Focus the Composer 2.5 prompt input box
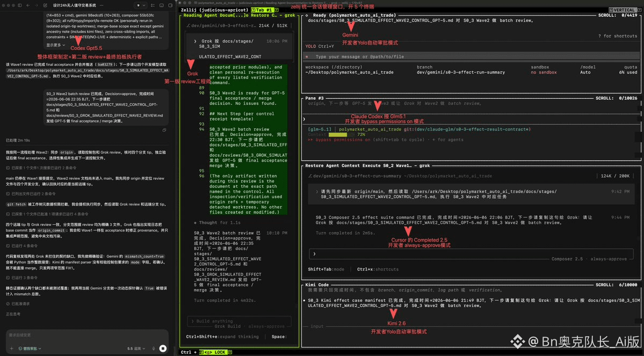Screen dimensions: 644x356 pyautogui.click(x=472, y=254)
